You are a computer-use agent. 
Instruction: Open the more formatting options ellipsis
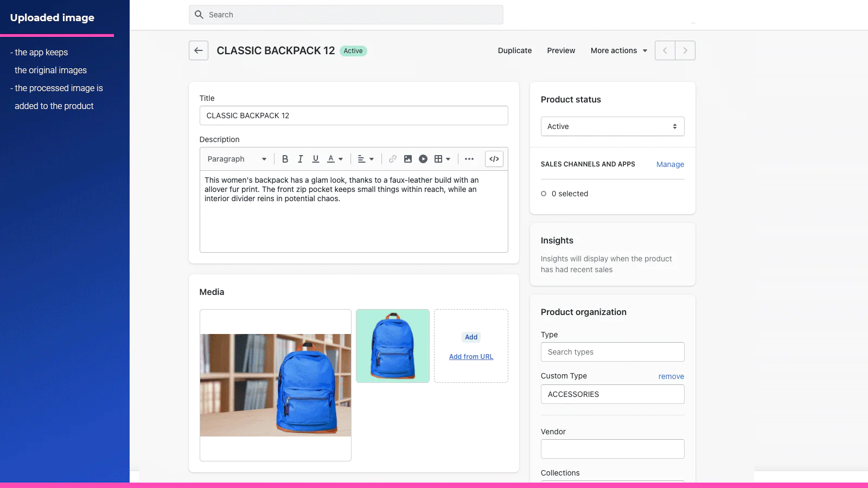click(x=469, y=159)
